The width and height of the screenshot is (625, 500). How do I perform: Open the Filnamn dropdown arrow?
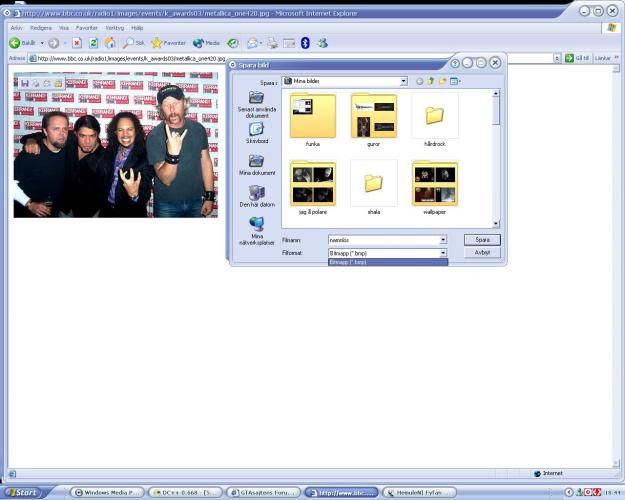[442, 240]
